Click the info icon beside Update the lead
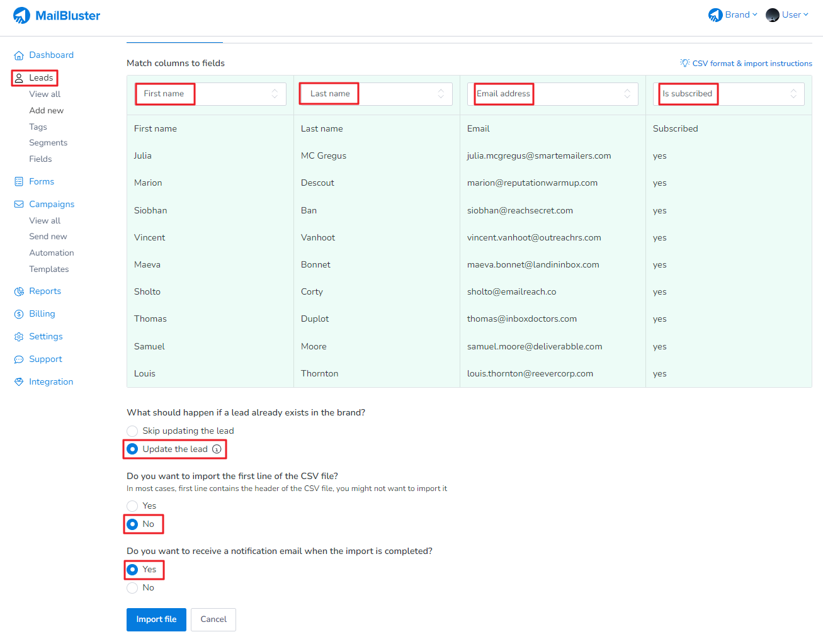The width and height of the screenshot is (823, 644). [x=217, y=449]
